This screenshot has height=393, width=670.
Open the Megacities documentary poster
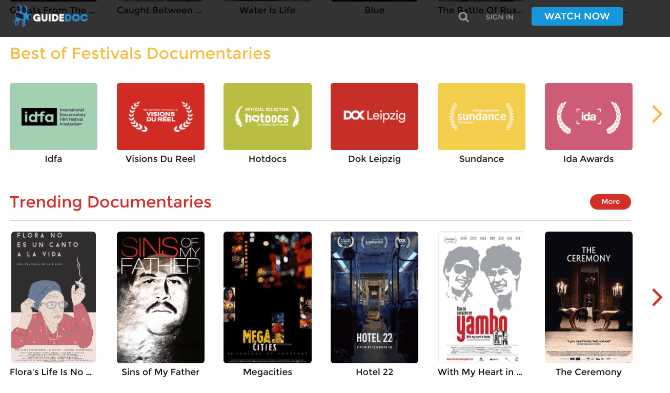267,297
